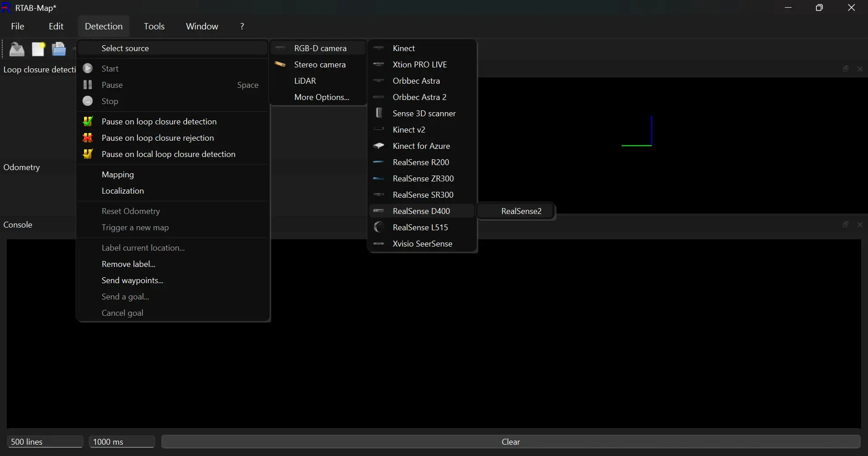
Task: Expand the Select source submenu
Action: [x=173, y=48]
